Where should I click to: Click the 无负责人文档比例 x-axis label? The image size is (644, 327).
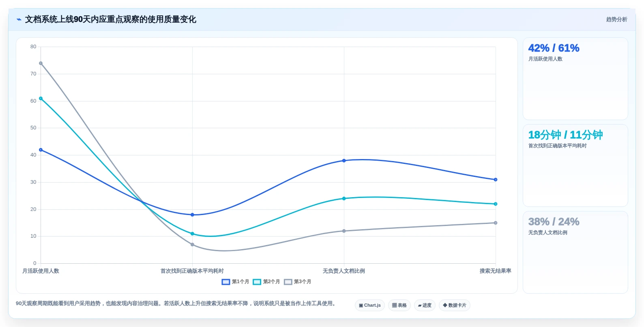coord(344,271)
